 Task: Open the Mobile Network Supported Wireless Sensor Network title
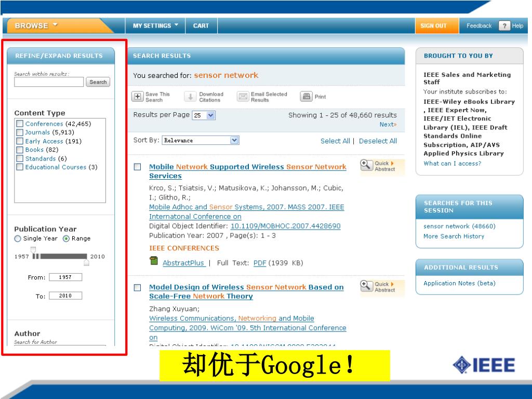click(x=248, y=171)
